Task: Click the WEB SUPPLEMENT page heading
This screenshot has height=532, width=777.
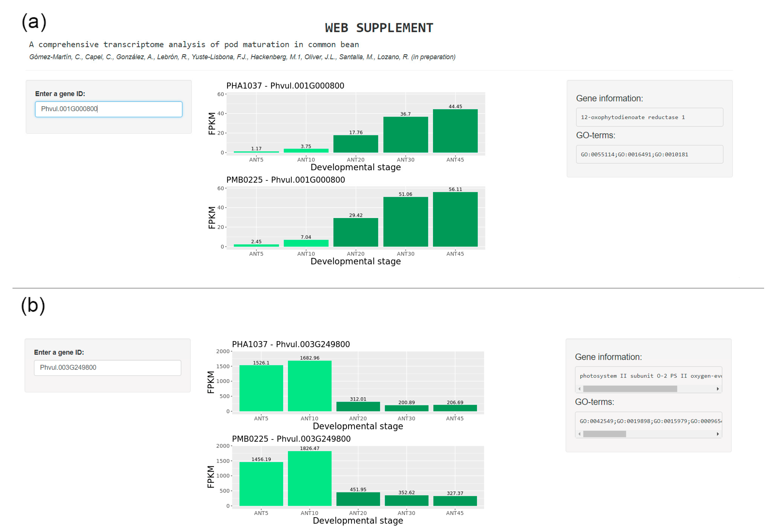Action: pyautogui.click(x=379, y=28)
